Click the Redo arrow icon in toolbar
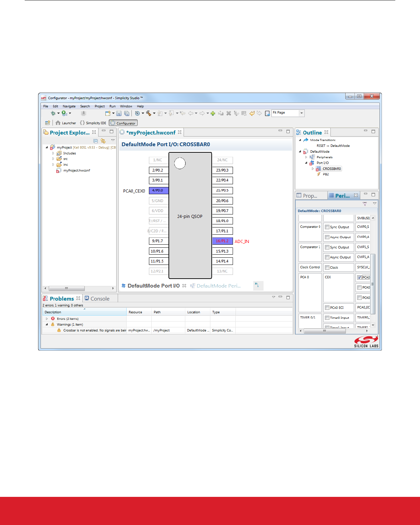 259,113
